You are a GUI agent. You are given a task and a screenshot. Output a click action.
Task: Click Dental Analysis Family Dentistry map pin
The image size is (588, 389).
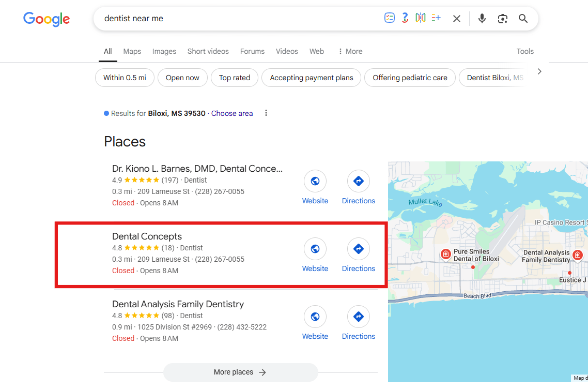click(x=578, y=256)
